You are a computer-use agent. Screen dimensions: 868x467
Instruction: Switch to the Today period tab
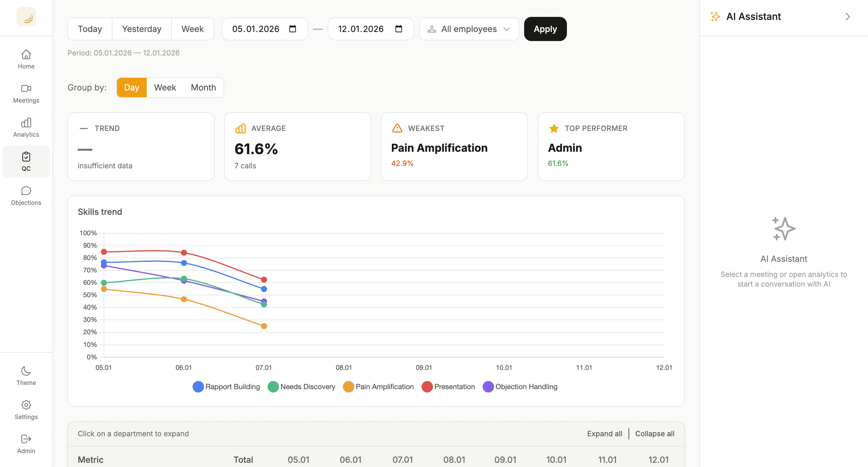click(x=90, y=29)
